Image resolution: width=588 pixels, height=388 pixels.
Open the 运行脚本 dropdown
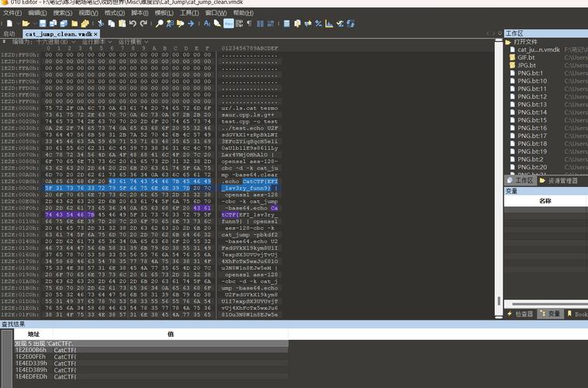click(97, 42)
